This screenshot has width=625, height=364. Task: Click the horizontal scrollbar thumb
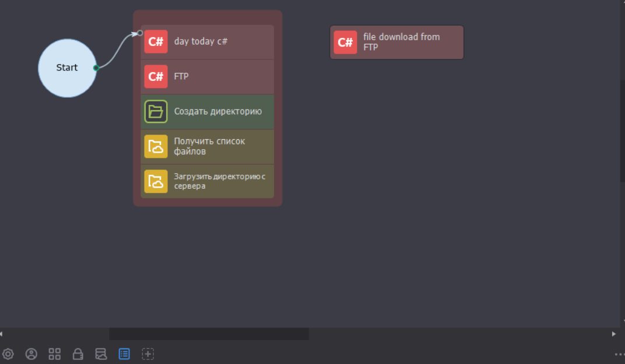pos(209,334)
